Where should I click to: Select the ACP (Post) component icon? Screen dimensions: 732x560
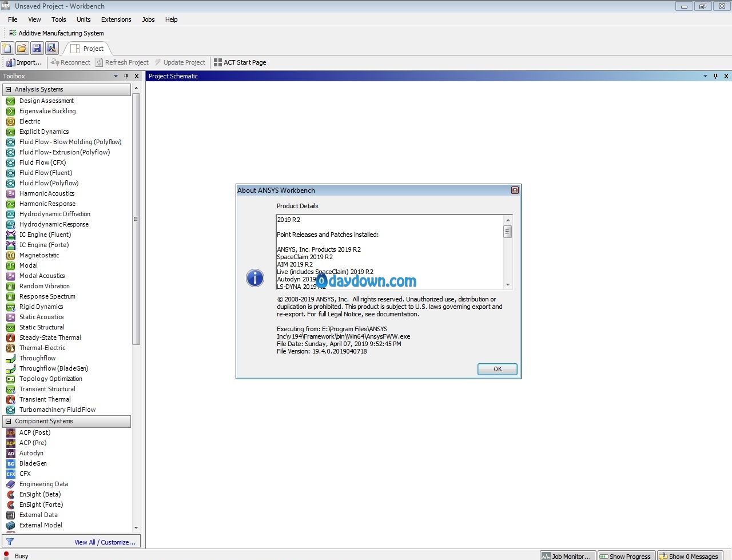10,432
